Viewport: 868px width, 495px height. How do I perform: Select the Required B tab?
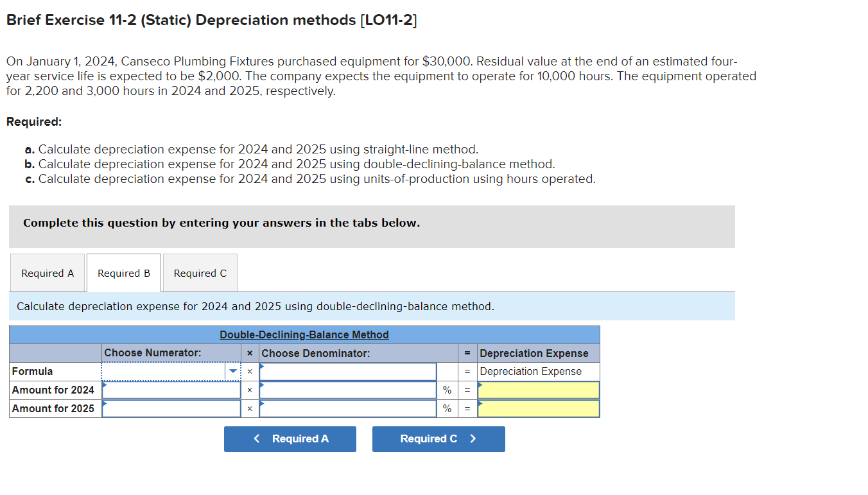coord(123,272)
